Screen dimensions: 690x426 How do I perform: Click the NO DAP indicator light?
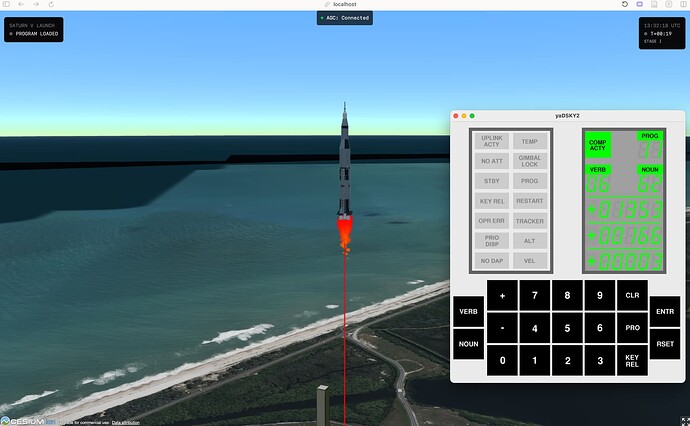[x=492, y=261]
